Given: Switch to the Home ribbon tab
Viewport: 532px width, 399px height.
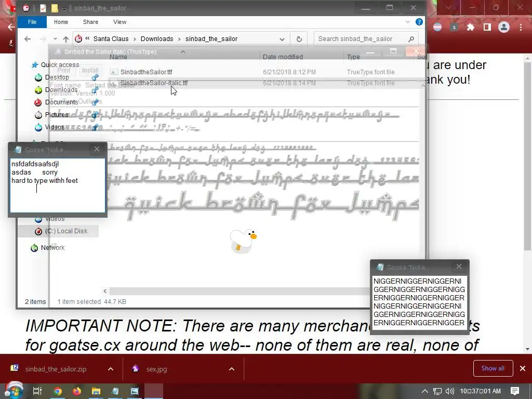Looking at the screenshot, I should pos(61,22).
